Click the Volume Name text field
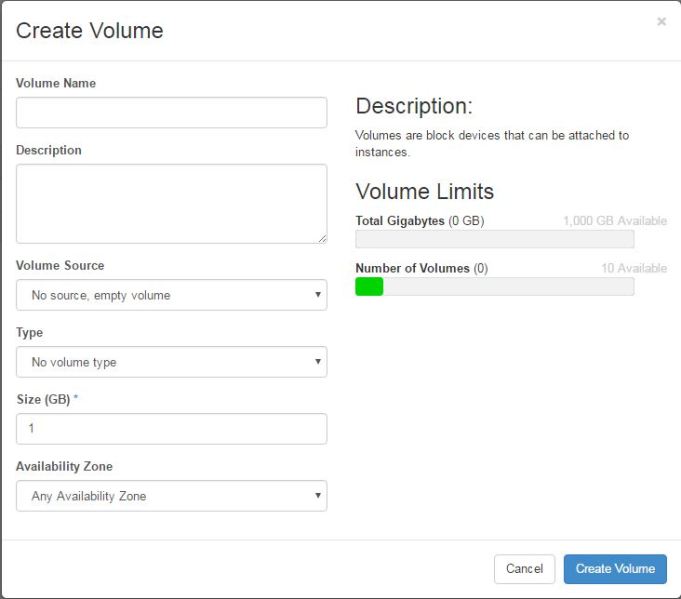The width and height of the screenshot is (681, 599). click(171, 113)
